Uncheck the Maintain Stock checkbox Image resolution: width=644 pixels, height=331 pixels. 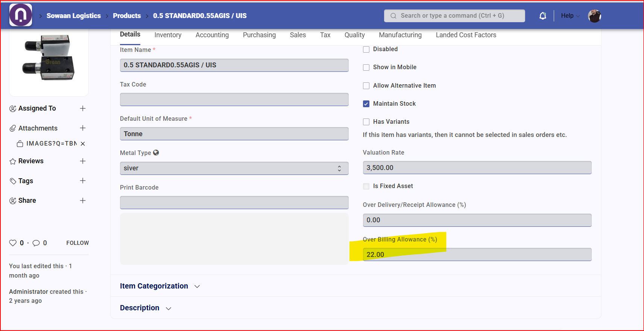coord(366,104)
